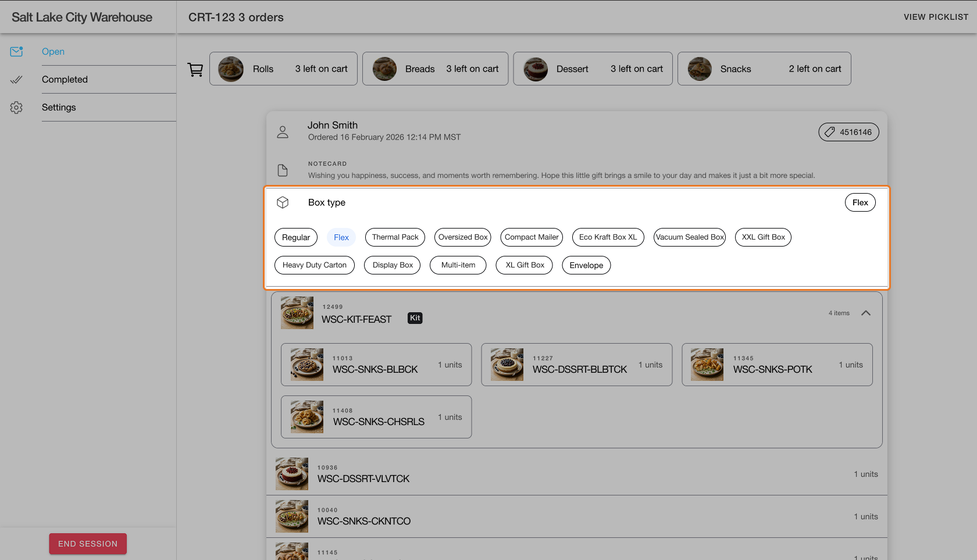Viewport: 977px width, 560px height.
Task: Choose the Multi-item box option
Action: pyautogui.click(x=458, y=265)
